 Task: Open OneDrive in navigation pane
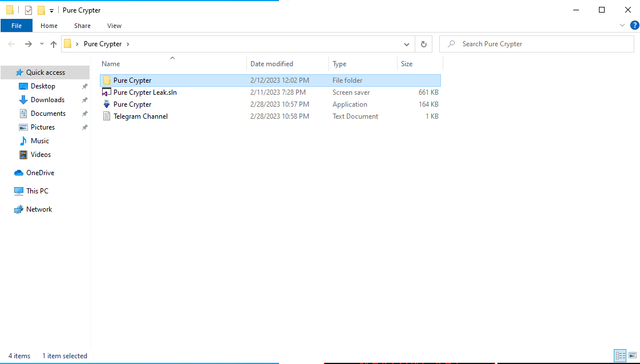pos(40,173)
